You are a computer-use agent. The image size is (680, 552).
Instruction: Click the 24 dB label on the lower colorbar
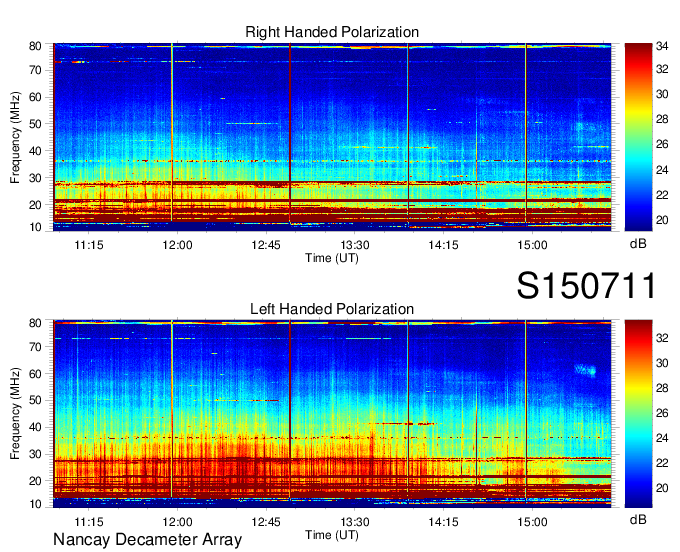pyautogui.click(x=662, y=438)
